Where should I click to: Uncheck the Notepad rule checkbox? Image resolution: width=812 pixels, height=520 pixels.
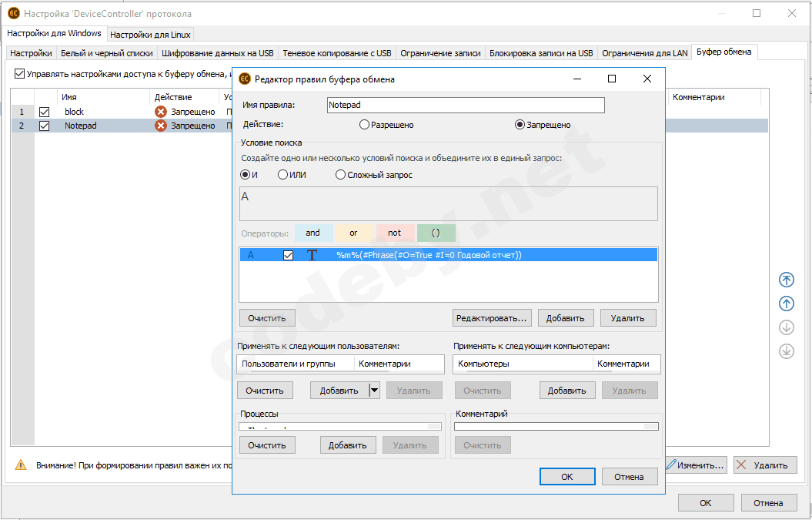pos(45,126)
